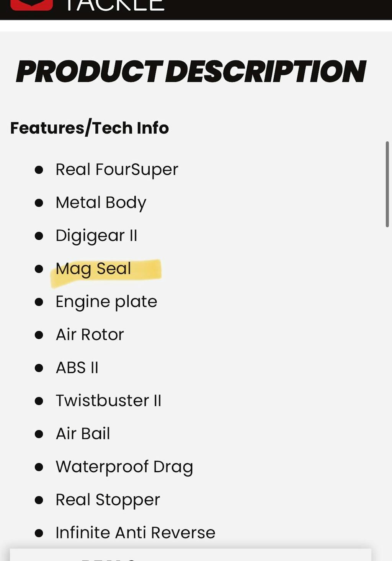Viewport: 392px width, 561px height.
Task: Tap the Air Rotor list entry
Action: [x=90, y=334]
